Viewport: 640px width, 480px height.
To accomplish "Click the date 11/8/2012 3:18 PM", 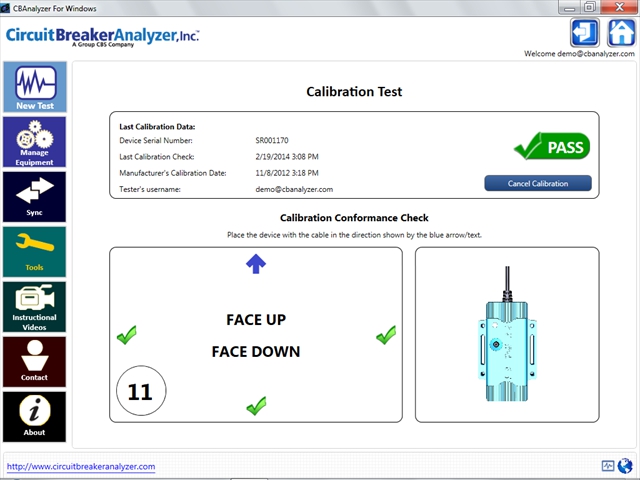I will [x=287, y=173].
